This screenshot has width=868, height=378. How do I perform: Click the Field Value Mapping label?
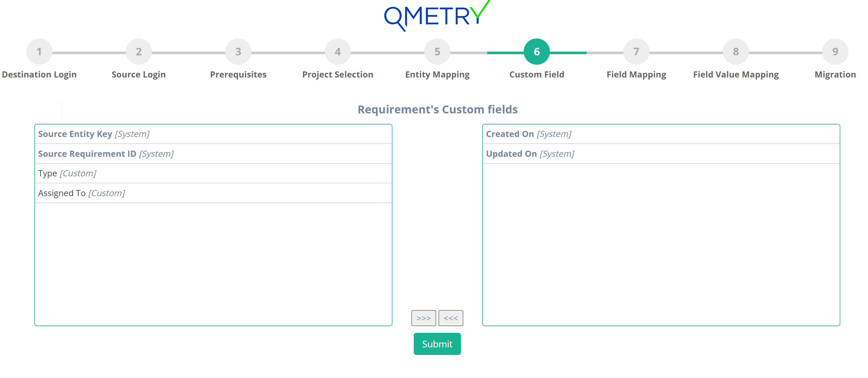736,74
